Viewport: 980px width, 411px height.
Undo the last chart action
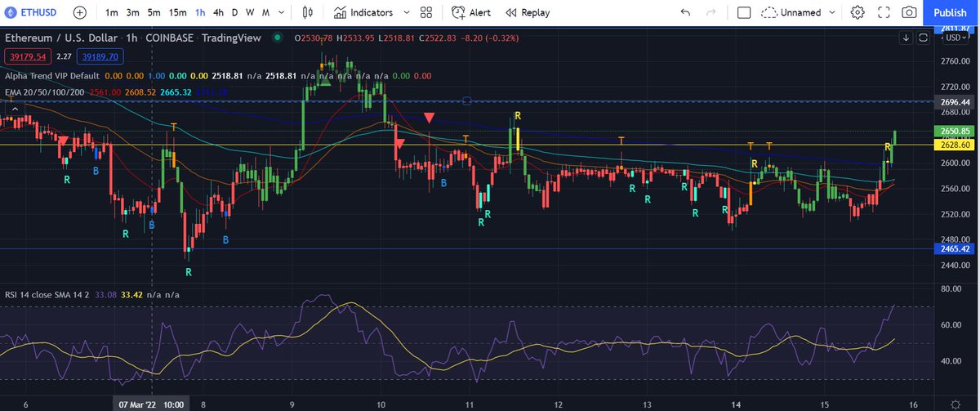pos(685,12)
